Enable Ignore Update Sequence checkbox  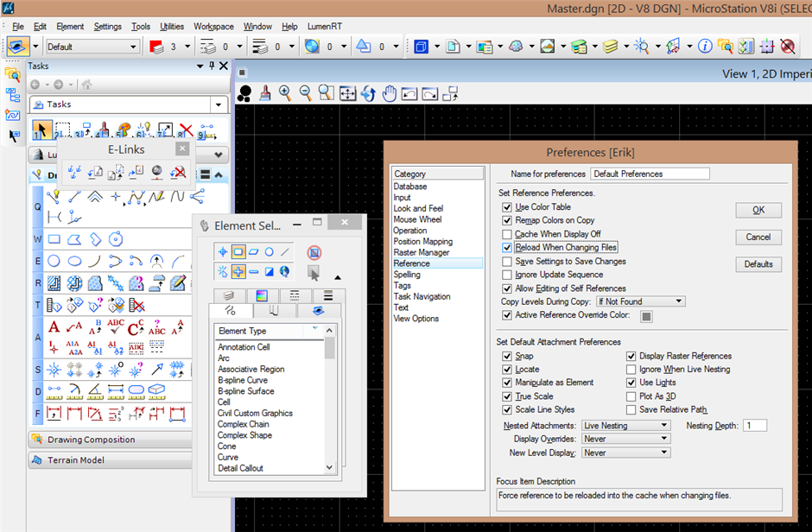point(507,275)
